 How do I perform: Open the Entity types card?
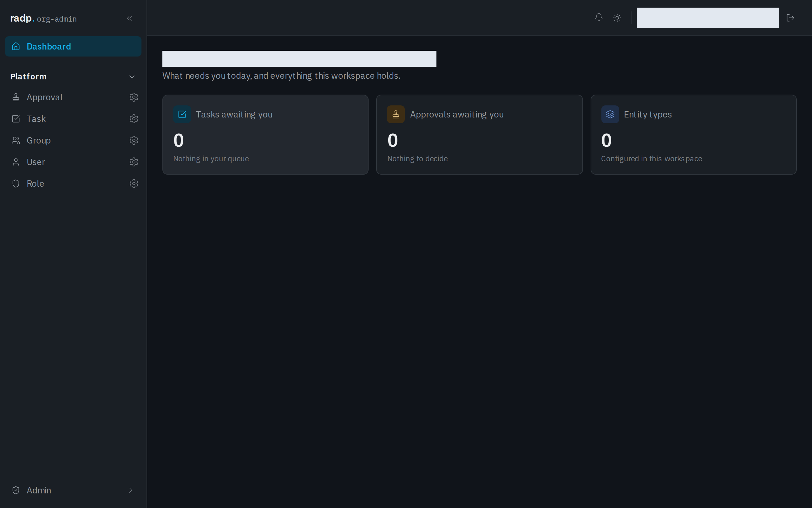[693, 134]
